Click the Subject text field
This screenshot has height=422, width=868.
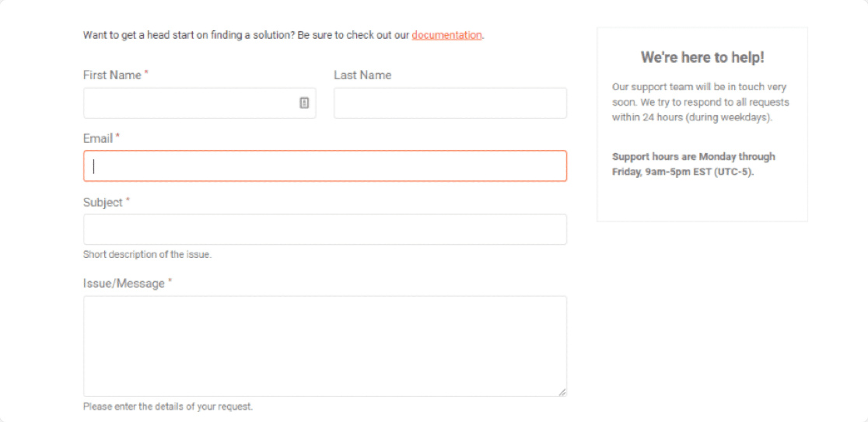point(325,229)
